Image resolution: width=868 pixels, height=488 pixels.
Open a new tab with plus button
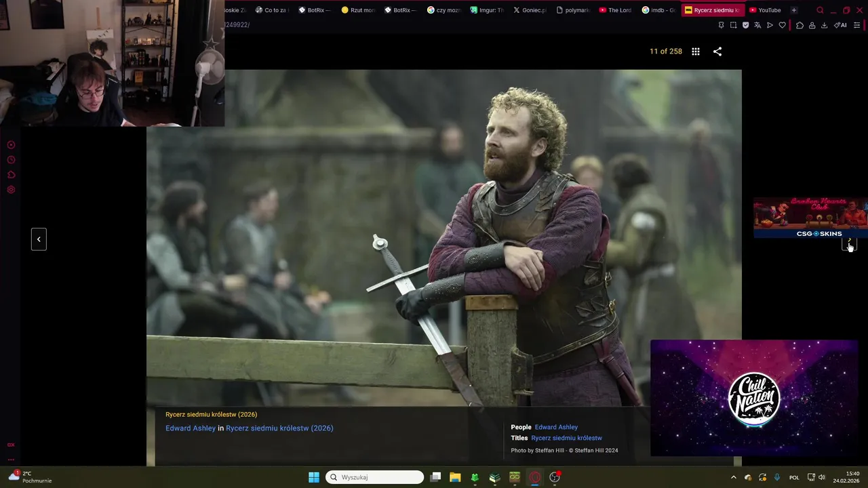(x=793, y=10)
